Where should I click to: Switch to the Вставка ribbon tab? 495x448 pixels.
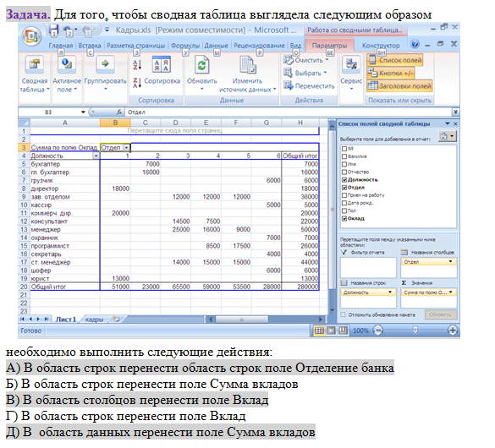coord(90,46)
